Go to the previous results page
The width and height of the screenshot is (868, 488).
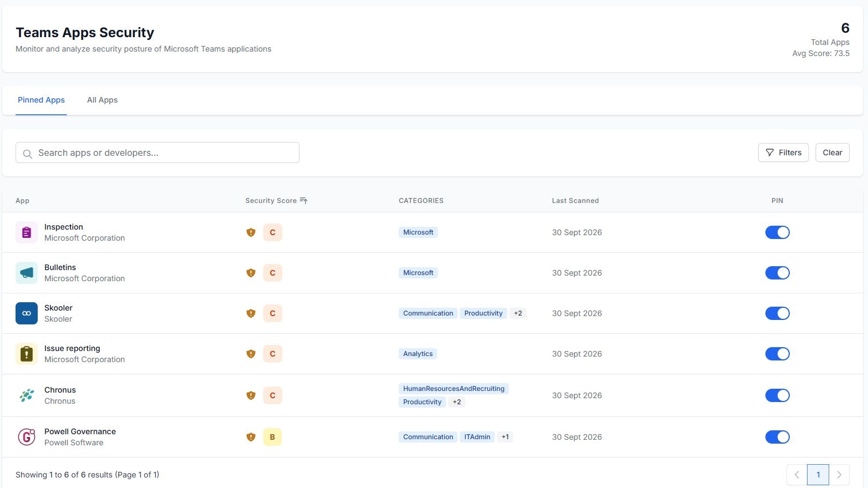(x=797, y=475)
